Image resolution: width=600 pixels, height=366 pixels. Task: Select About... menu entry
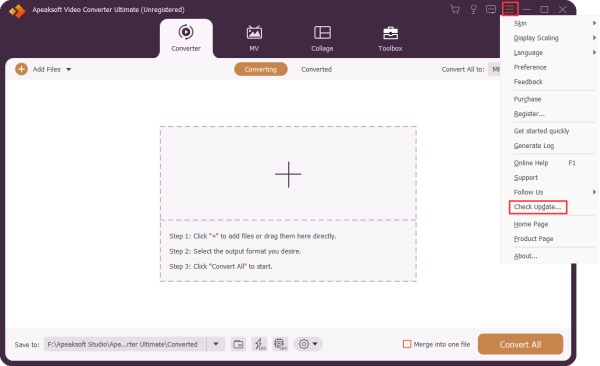click(x=525, y=256)
